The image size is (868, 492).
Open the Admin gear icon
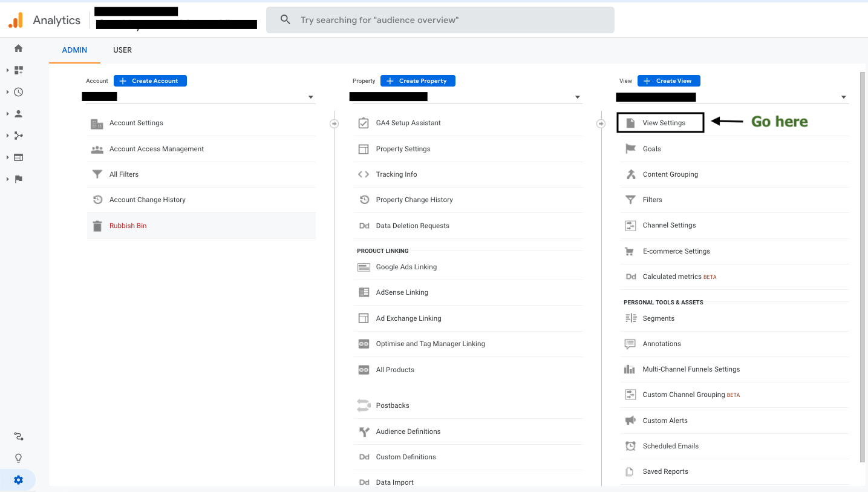click(18, 480)
